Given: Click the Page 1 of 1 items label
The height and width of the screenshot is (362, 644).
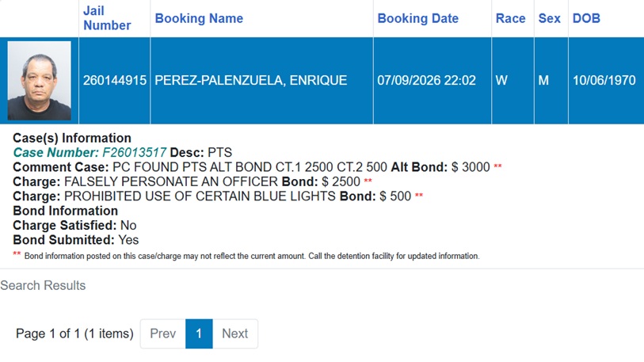Looking at the screenshot, I should (x=74, y=333).
